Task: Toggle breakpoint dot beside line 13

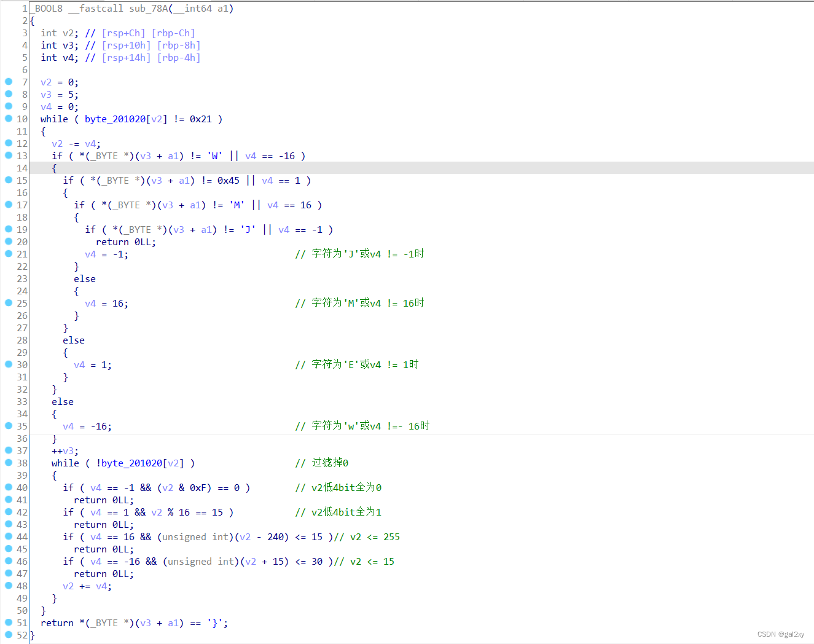Action: [9, 155]
